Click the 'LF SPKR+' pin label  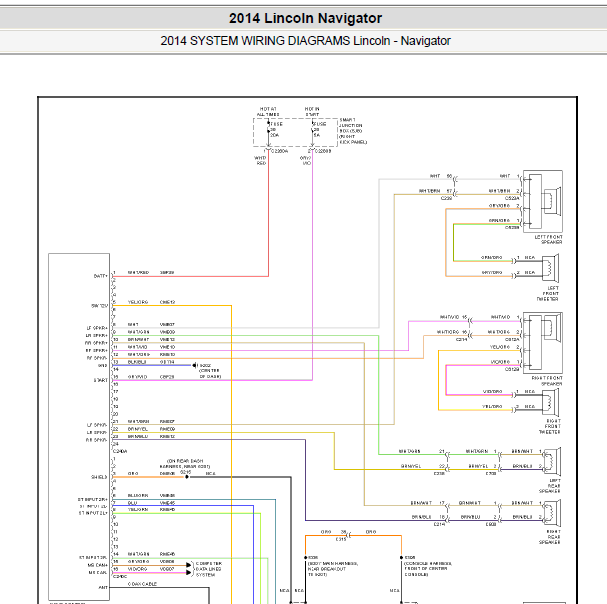[x=97, y=328]
